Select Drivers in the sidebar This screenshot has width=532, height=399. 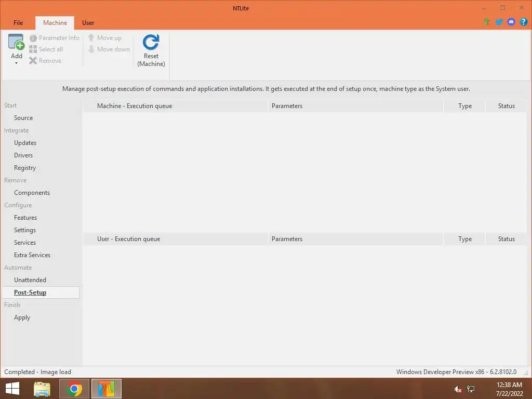[x=23, y=155]
